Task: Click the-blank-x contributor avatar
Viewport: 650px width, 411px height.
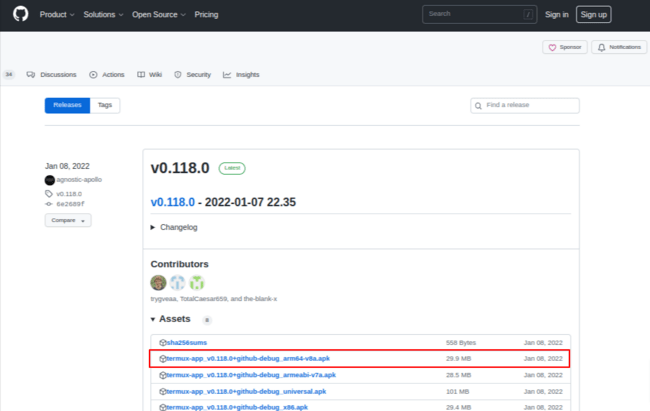Action: pyautogui.click(x=197, y=283)
